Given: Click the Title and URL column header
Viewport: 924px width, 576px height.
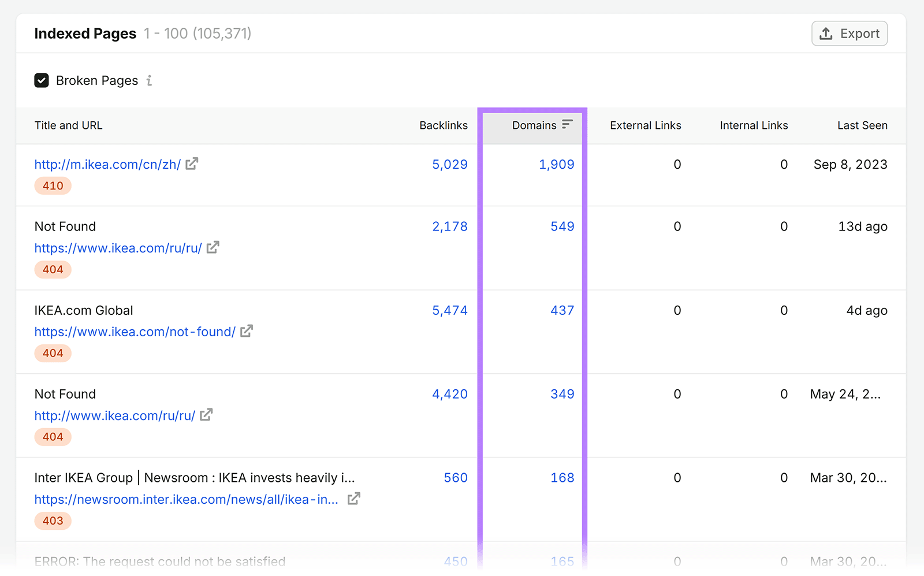Looking at the screenshot, I should point(68,125).
